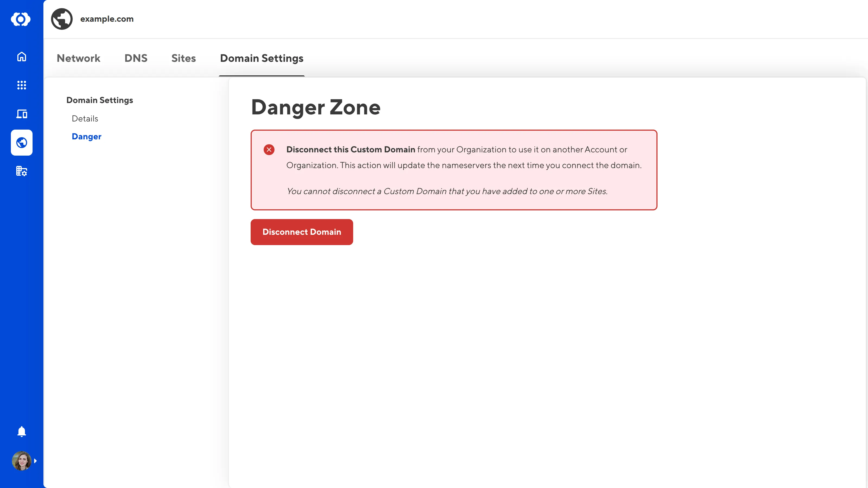
Task: Click the active Domains globe icon
Action: point(22,142)
